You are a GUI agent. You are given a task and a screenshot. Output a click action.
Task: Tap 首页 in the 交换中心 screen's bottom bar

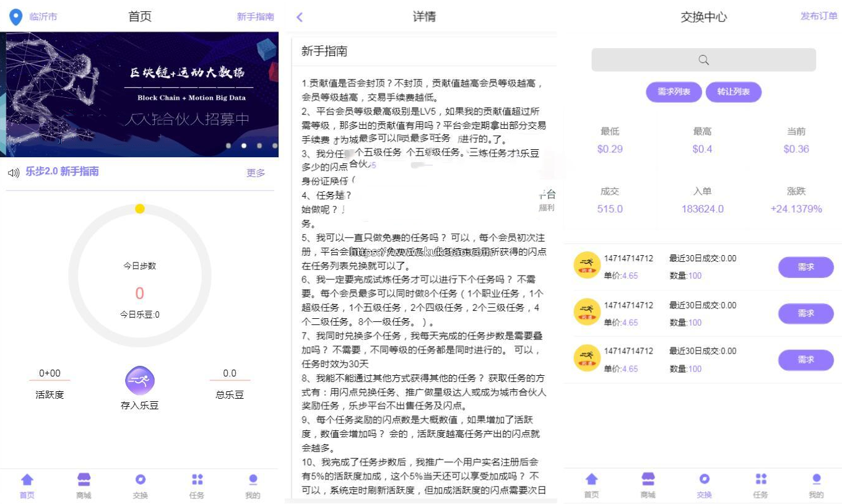(x=591, y=486)
